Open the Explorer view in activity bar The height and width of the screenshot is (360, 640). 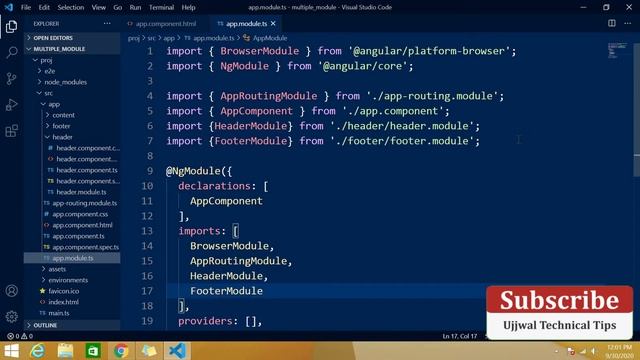pos(11,27)
